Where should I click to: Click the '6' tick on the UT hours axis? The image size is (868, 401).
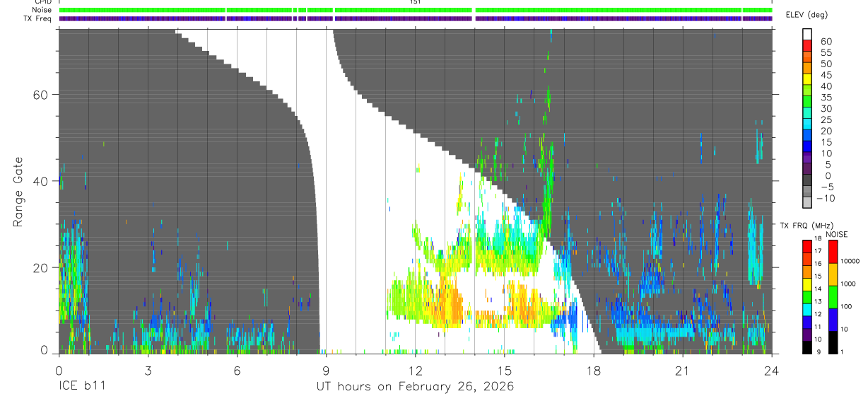click(237, 371)
